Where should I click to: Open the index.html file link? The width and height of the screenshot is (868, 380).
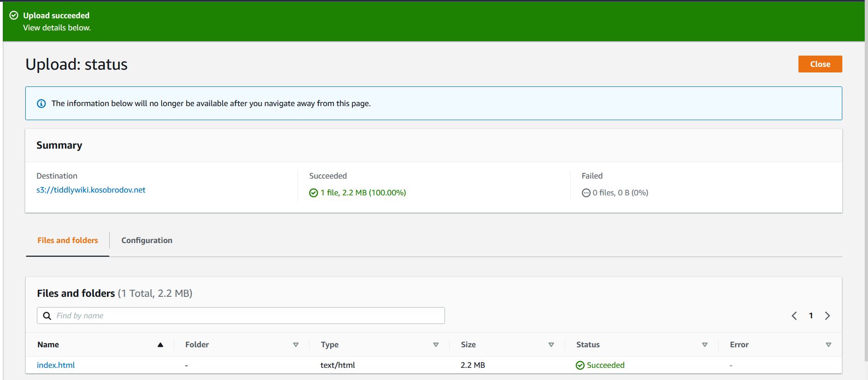[x=56, y=365]
